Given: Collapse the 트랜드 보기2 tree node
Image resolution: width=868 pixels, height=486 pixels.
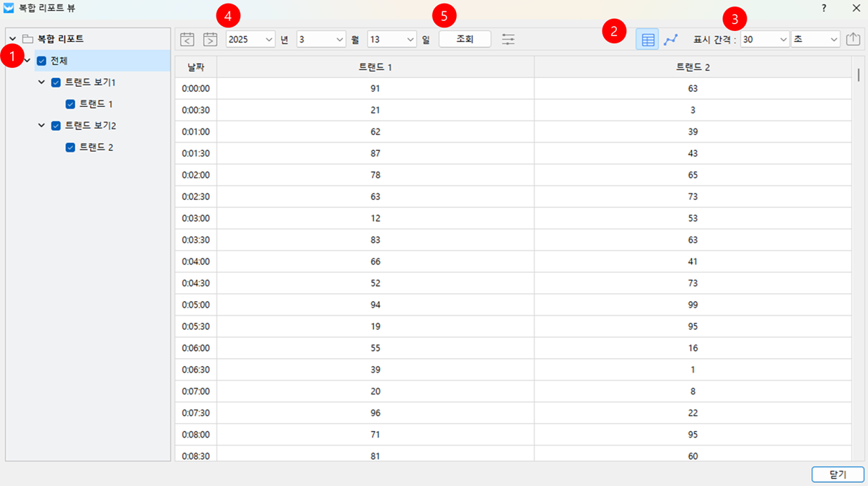Looking at the screenshot, I should pos(42,126).
